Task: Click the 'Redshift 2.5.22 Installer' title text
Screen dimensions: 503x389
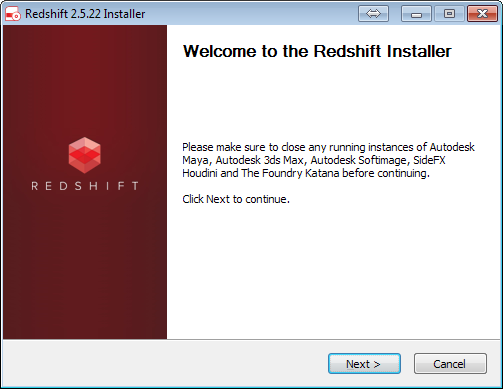Action: click(x=85, y=14)
